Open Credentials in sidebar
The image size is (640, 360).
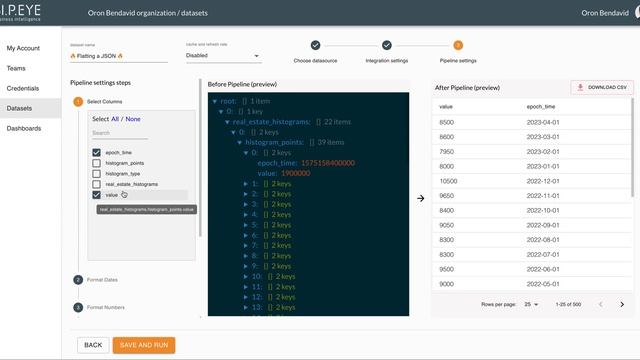[x=23, y=88]
